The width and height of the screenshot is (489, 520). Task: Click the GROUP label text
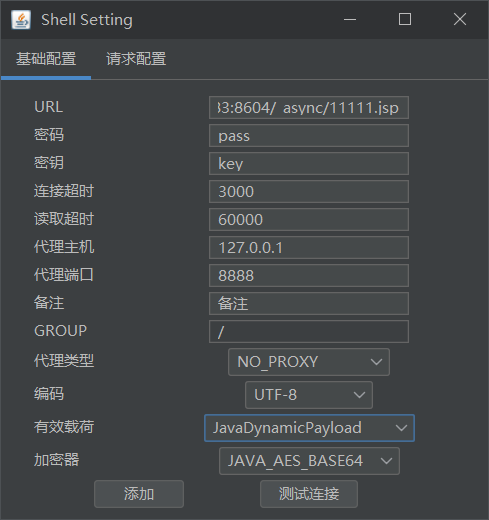[x=60, y=331]
